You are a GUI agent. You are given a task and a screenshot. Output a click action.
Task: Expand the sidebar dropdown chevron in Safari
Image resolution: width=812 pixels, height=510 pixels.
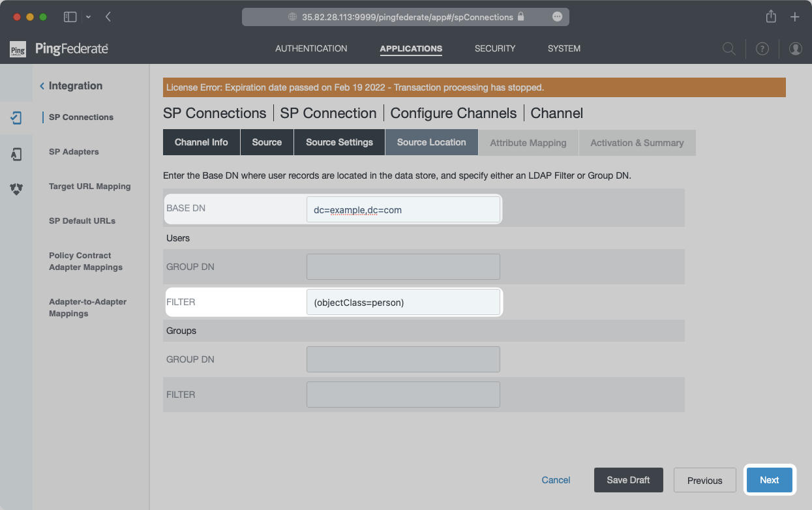tap(89, 17)
